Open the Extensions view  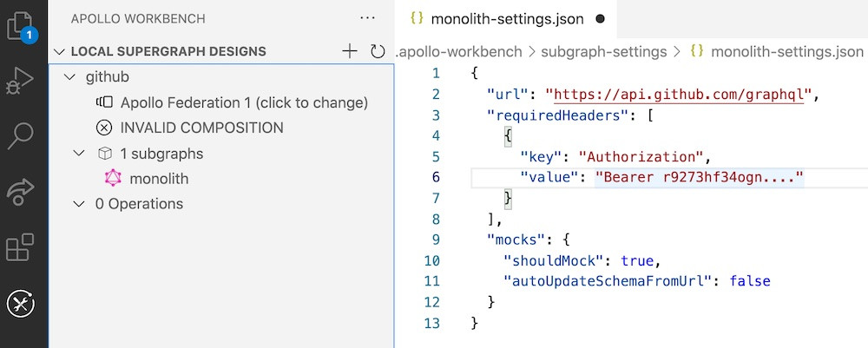pyautogui.click(x=21, y=246)
